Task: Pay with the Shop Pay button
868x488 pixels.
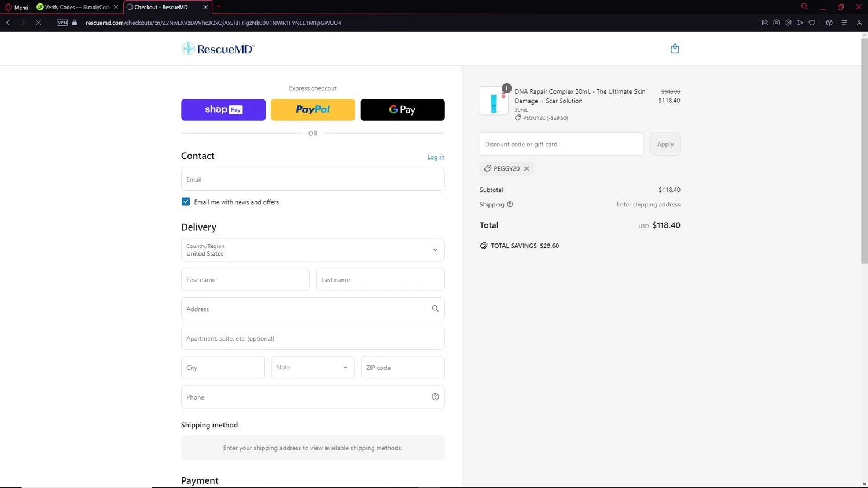Action: pos(223,110)
